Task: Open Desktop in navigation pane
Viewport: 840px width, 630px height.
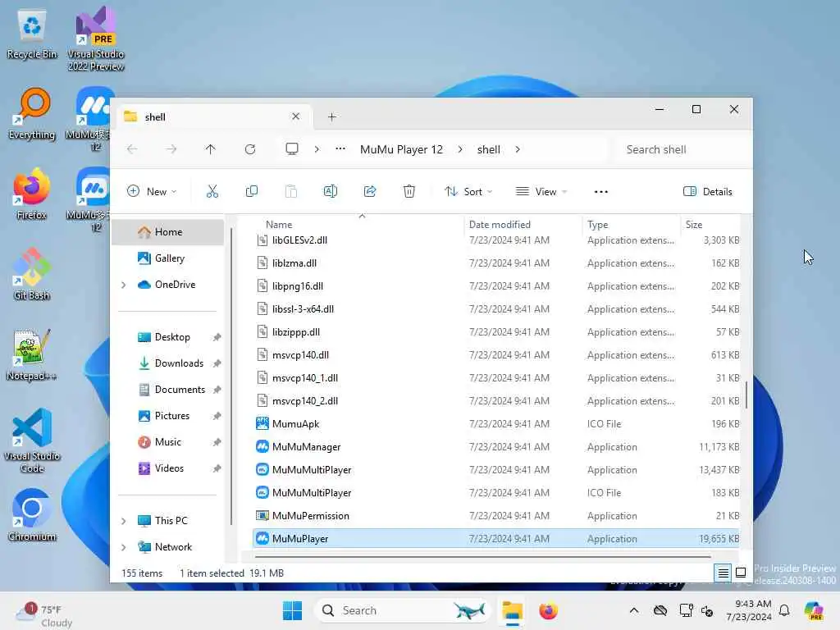Action: [x=172, y=337]
